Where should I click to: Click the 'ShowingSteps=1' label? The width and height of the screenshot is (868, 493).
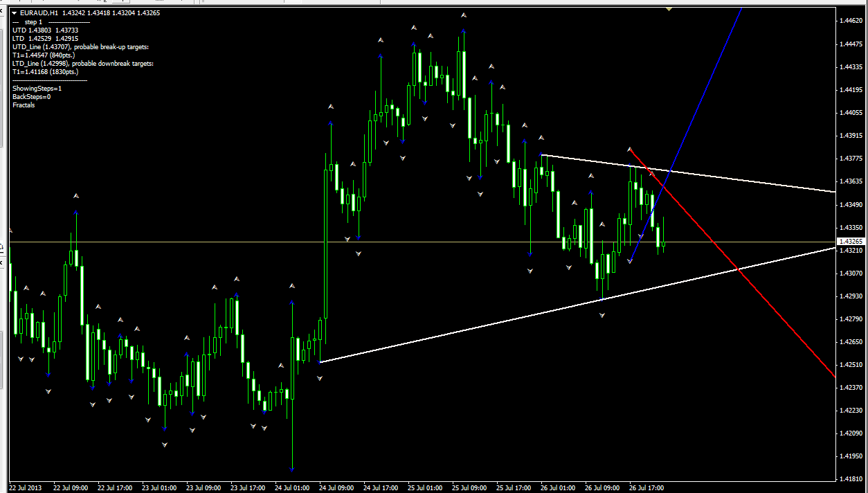tap(37, 89)
